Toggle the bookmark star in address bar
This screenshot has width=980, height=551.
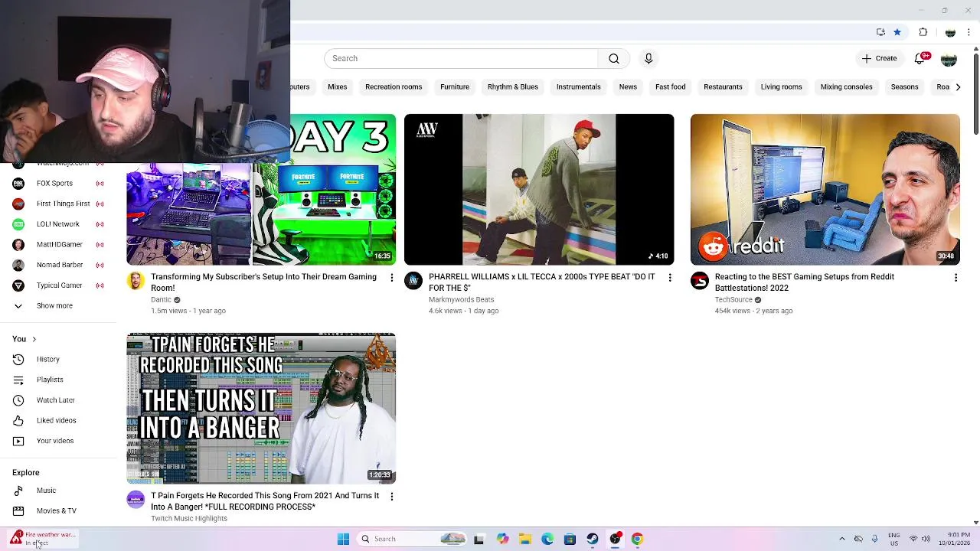click(x=897, y=32)
